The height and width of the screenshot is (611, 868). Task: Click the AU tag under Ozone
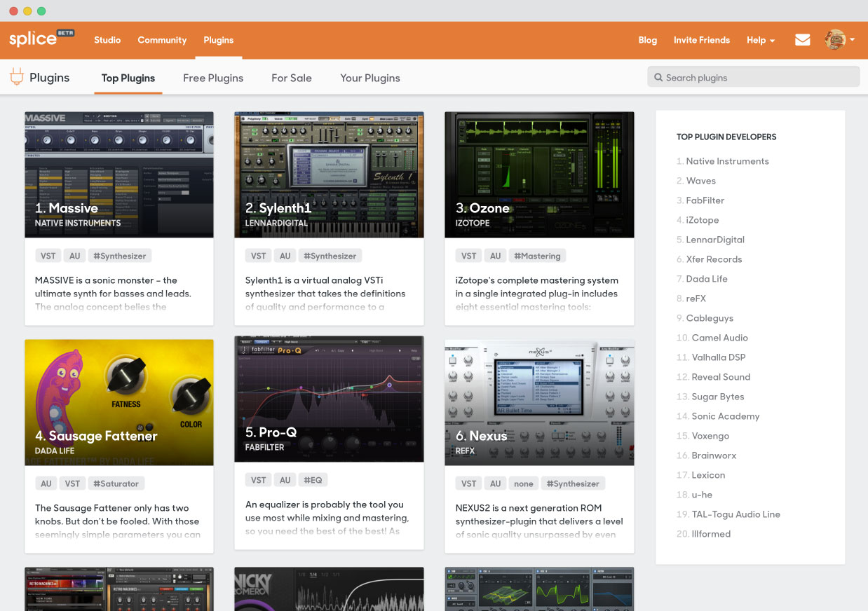click(495, 256)
